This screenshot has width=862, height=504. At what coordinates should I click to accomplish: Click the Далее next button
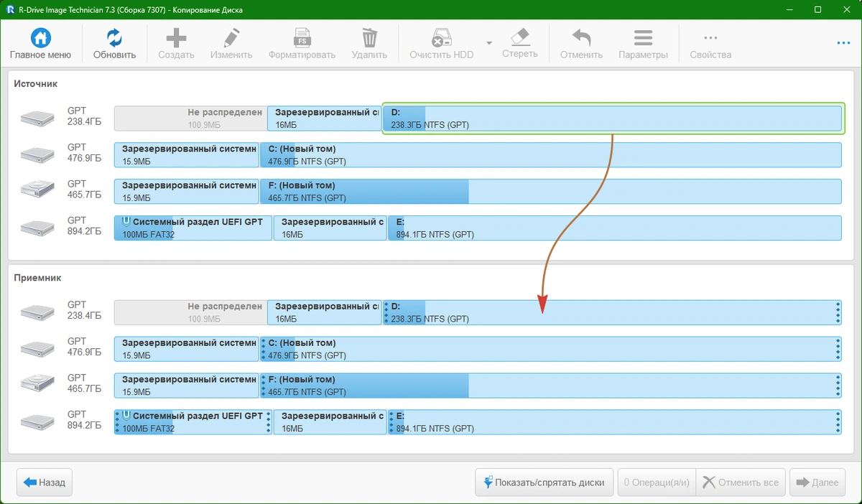tap(817, 482)
